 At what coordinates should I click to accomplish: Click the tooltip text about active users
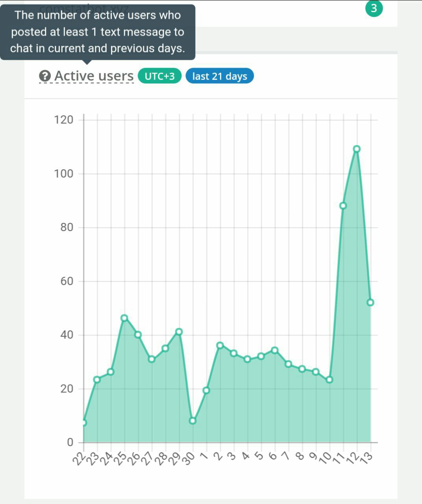tap(98, 32)
